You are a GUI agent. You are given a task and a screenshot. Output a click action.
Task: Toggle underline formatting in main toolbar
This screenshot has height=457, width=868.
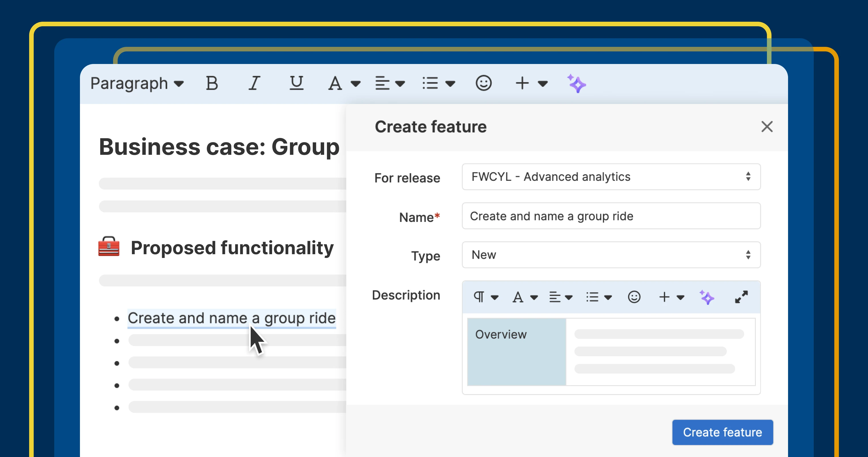297,83
